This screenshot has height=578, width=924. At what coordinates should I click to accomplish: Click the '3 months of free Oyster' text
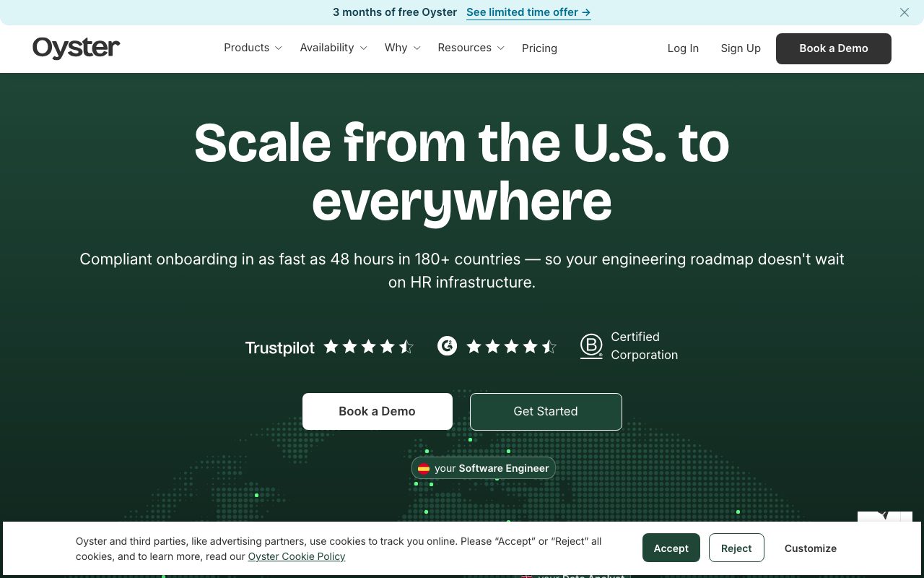point(395,12)
